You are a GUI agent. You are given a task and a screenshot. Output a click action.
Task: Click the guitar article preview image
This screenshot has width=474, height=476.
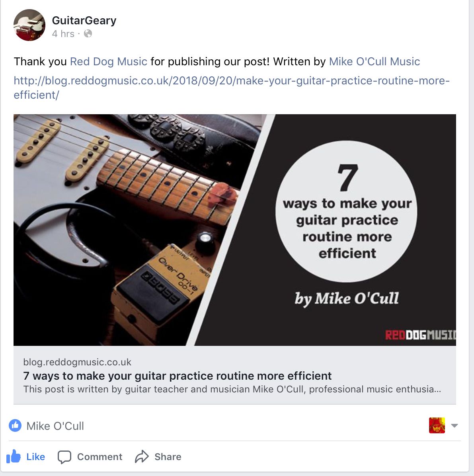(235, 230)
